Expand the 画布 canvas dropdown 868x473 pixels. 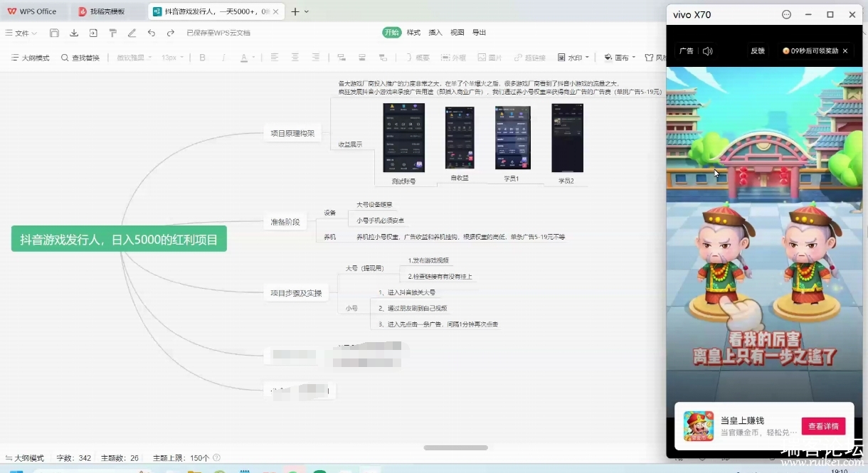pos(617,58)
